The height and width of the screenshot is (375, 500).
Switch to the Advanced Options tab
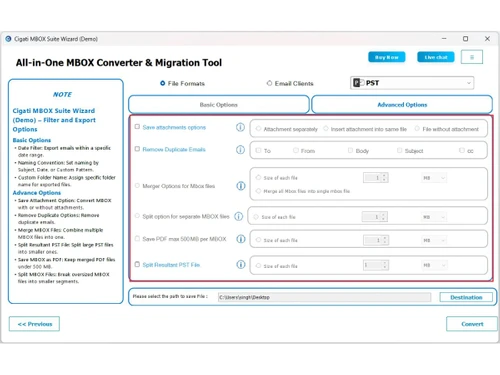(402, 105)
